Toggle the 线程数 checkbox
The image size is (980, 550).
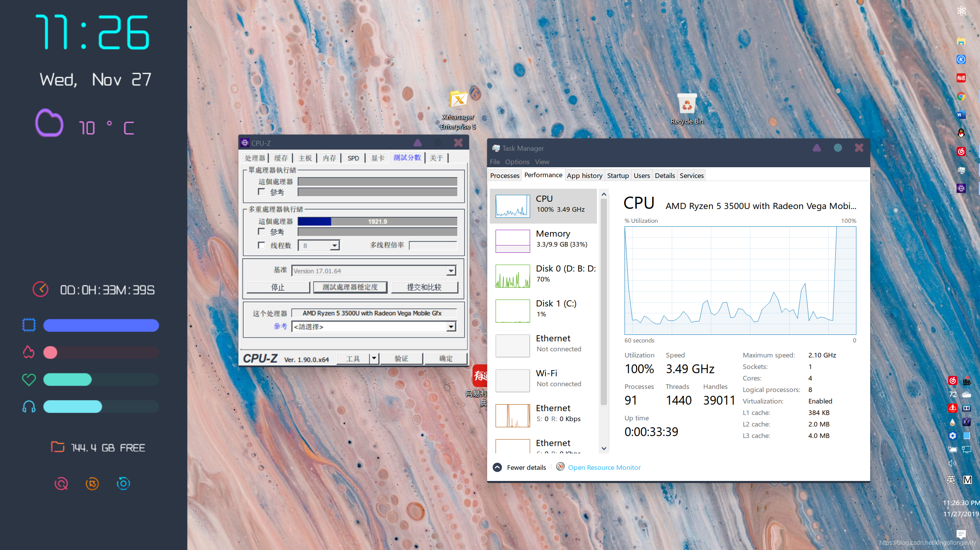(261, 245)
